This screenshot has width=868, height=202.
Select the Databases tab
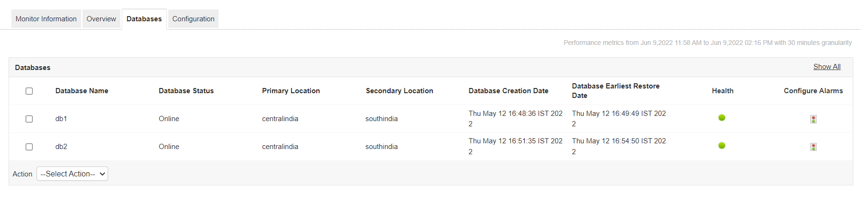pos(144,19)
